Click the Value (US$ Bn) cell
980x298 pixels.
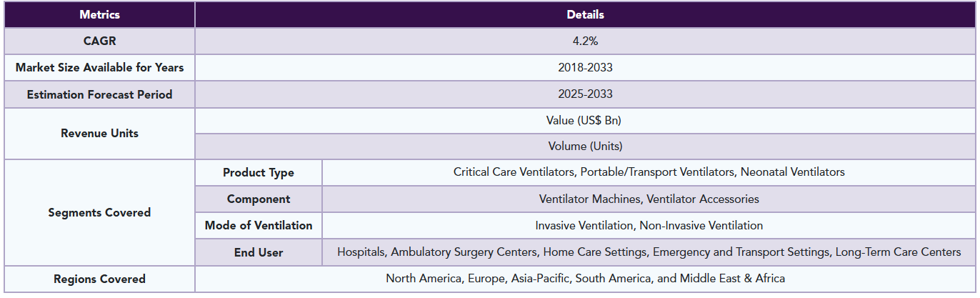585,120
